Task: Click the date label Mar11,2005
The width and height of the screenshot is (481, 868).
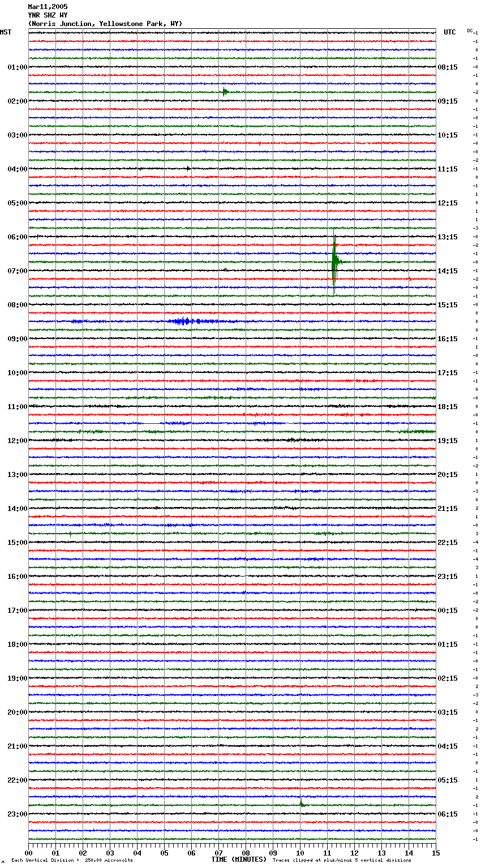Action: coord(48,7)
